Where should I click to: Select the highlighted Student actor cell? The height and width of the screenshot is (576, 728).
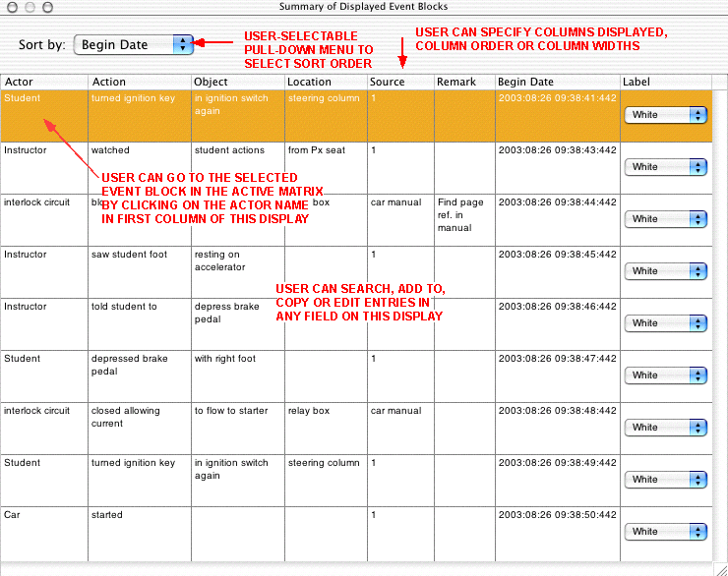44,116
